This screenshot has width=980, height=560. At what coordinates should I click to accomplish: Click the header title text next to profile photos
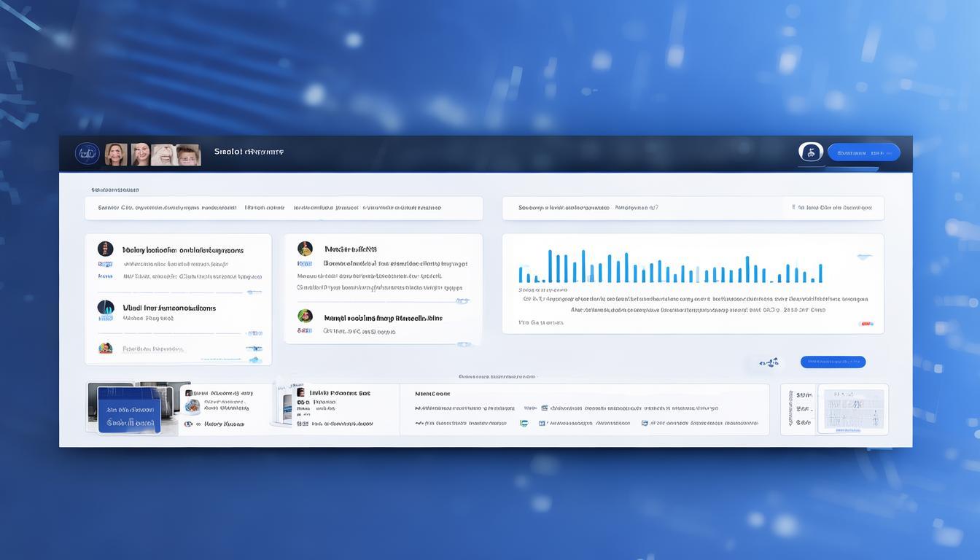coord(249,152)
